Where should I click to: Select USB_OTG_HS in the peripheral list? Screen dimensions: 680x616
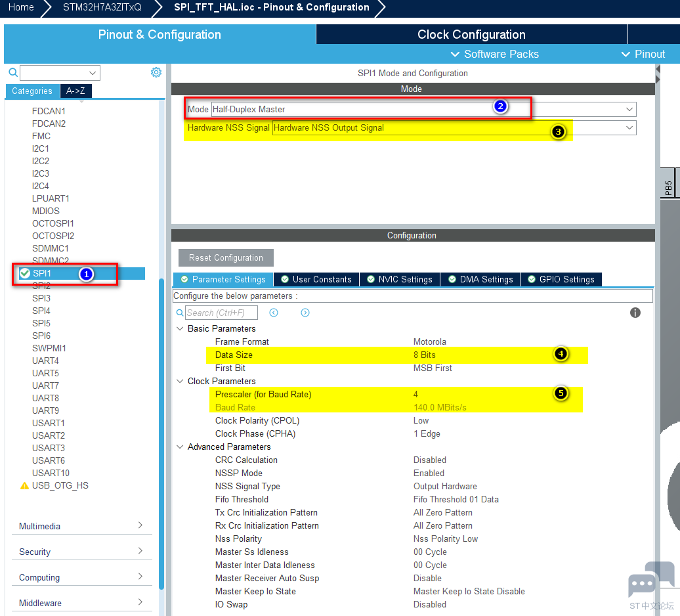tap(60, 485)
